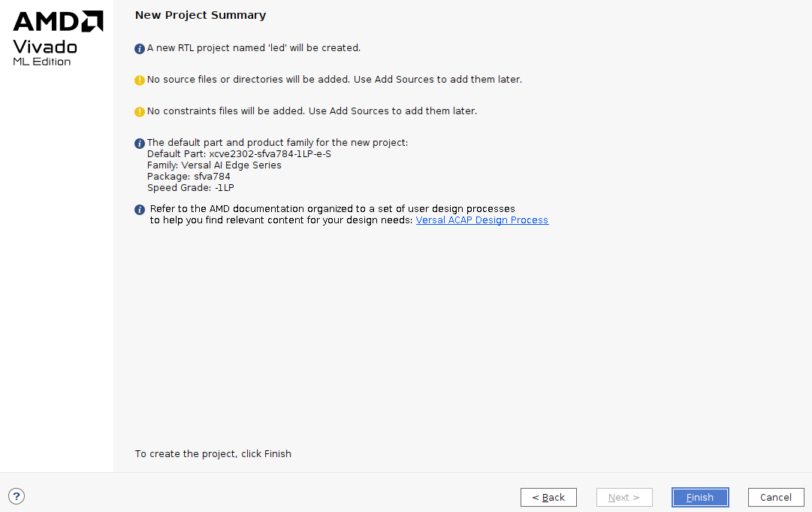Click the Default Part xcve2302-sfva784-1LP-e-S line

coord(240,154)
